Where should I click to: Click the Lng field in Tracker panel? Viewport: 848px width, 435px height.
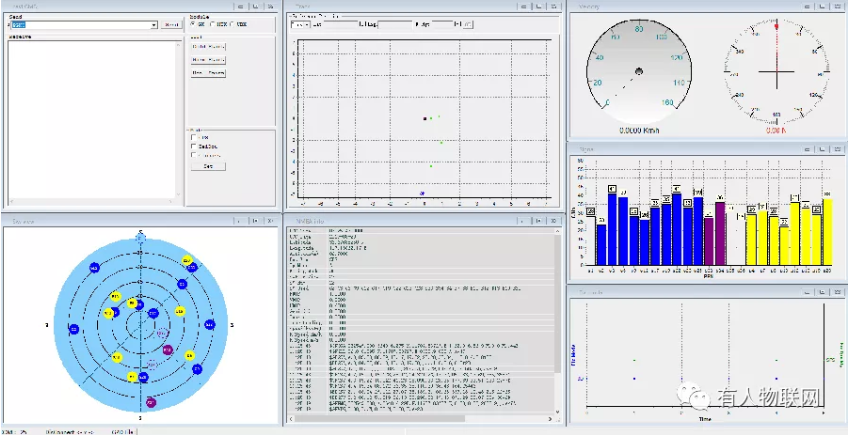[395, 24]
